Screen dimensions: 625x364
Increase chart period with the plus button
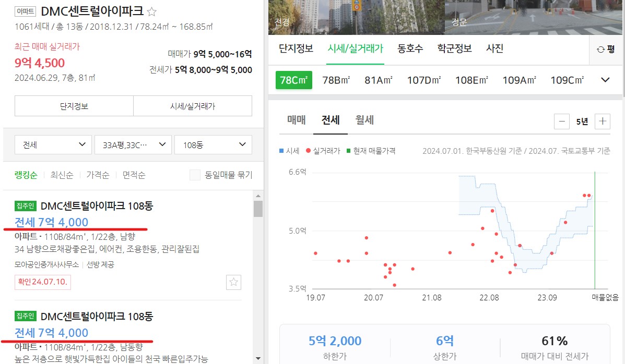coord(602,122)
